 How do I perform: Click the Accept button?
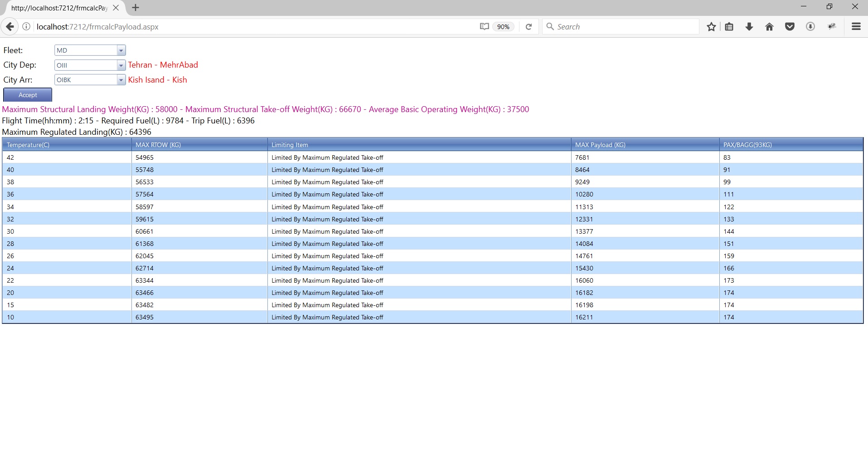(28, 95)
